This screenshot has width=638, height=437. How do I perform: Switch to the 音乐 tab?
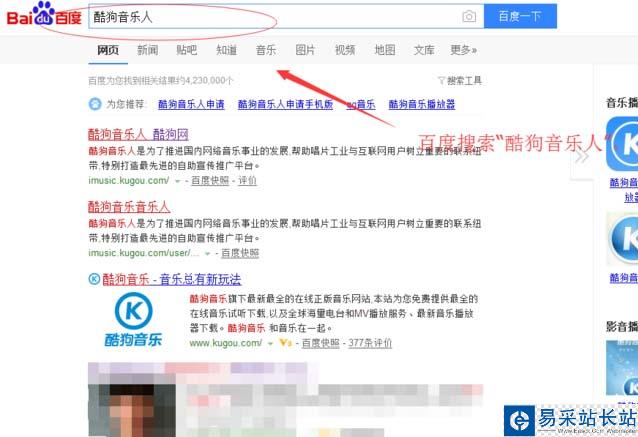[x=266, y=50]
